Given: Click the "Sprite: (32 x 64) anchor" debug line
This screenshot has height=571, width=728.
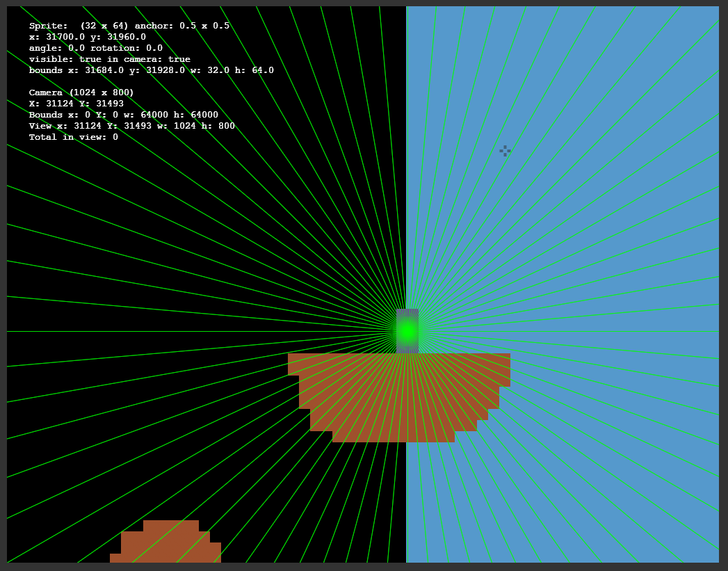Looking at the screenshot, I should coord(129,26).
